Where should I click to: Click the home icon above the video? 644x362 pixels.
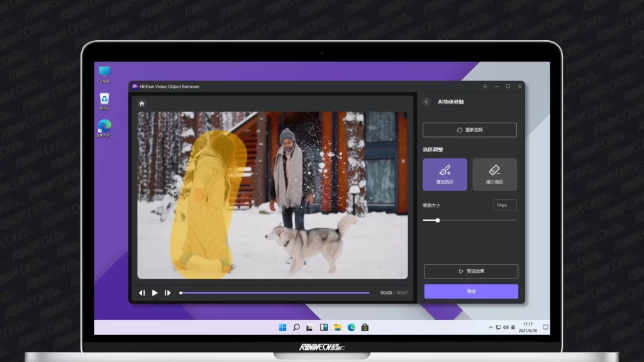point(142,103)
